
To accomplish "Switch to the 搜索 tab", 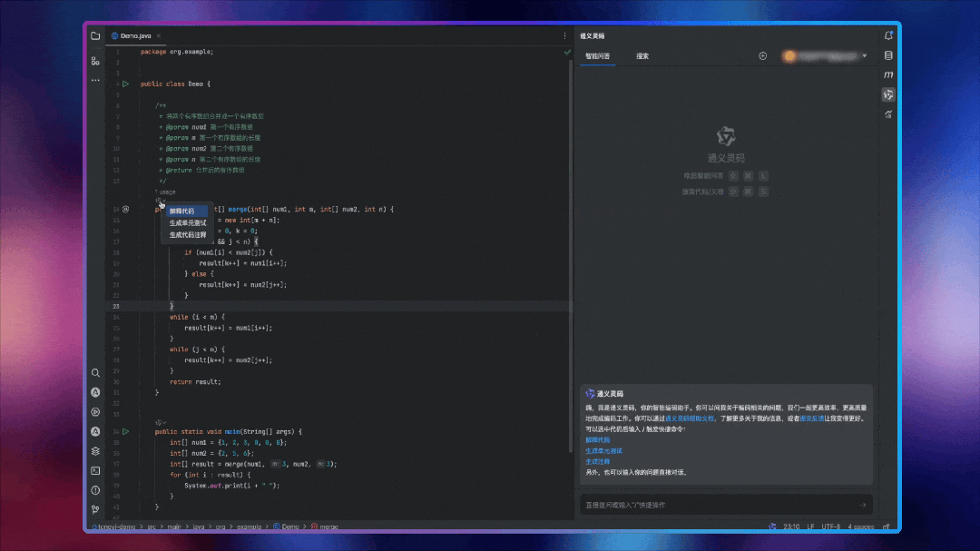I will (642, 56).
